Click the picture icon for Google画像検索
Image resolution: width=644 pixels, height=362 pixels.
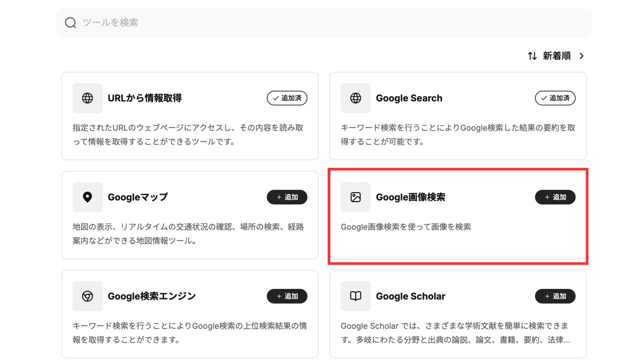(x=356, y=197)
